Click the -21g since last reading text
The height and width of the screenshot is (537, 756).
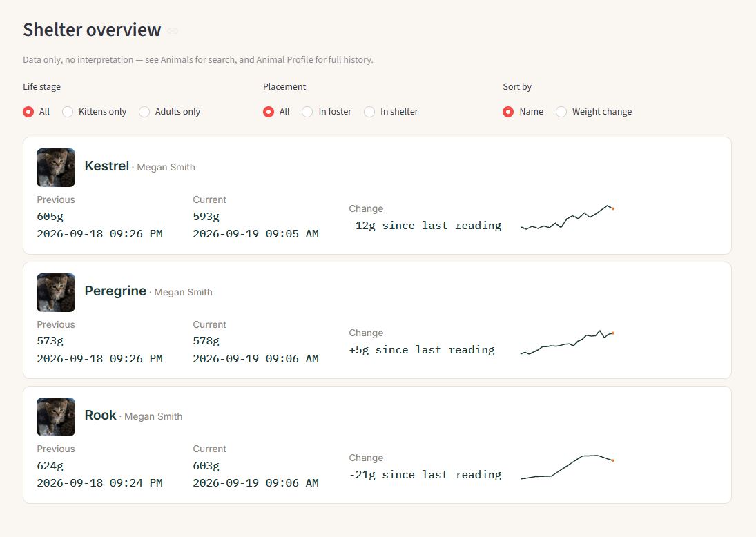pyautogui.click(x=425, y=475)
